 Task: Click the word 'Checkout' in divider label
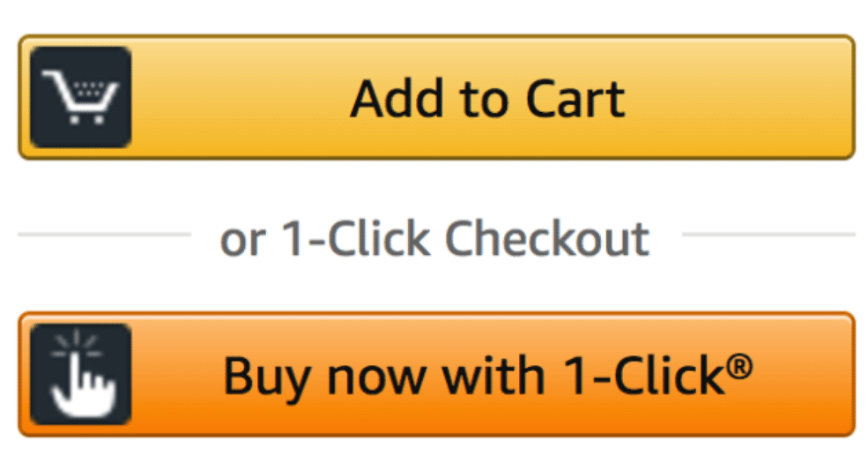point(547,238)
